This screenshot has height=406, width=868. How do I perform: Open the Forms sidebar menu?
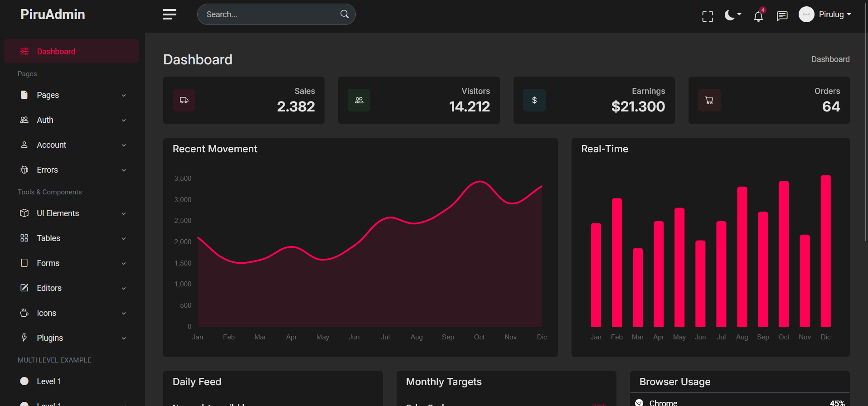pos(72,263)
